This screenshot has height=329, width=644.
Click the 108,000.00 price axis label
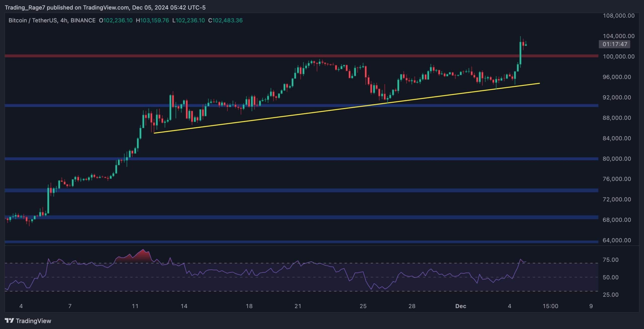[x=619, y=16]
